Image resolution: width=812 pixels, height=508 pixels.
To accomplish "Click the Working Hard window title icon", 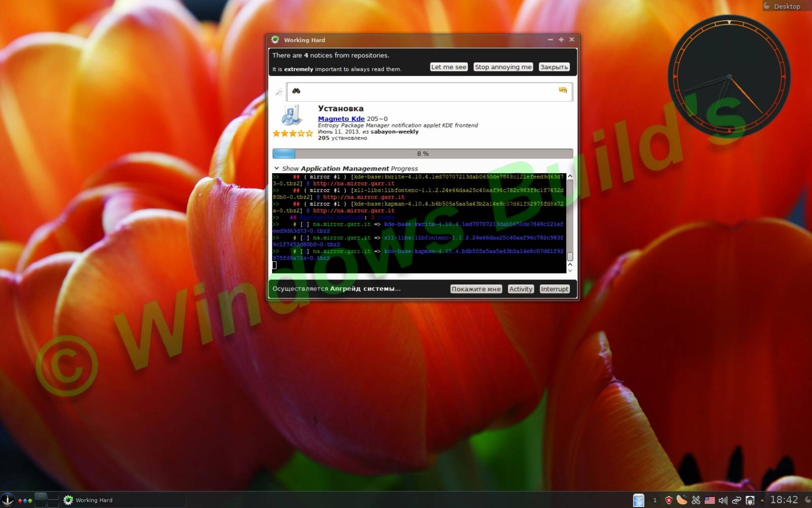I will [x=275, y=40].
